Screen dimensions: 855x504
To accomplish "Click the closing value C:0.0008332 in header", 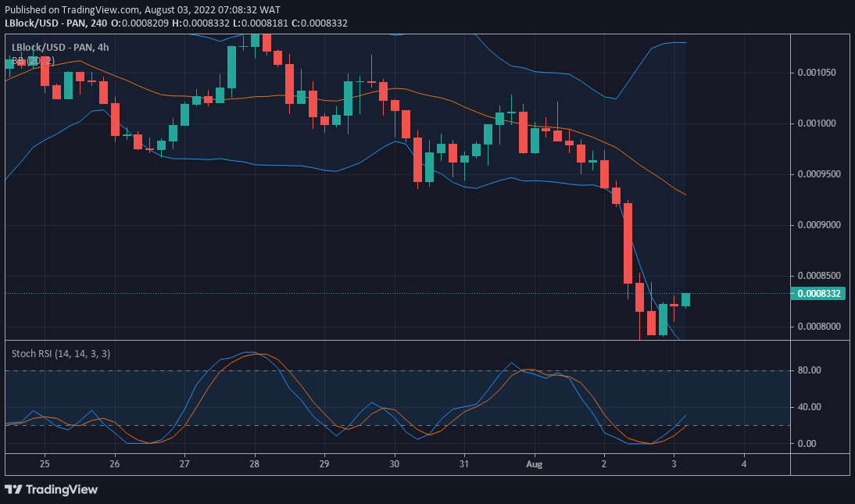I will pos(320,23).
